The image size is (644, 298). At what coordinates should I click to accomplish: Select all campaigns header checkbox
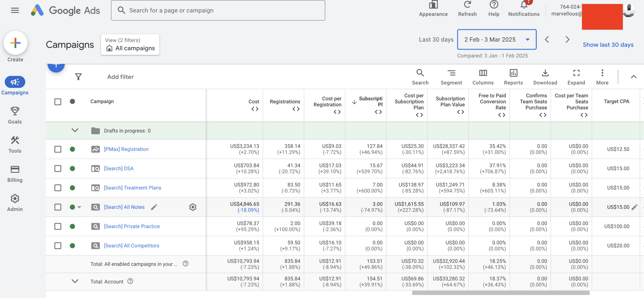58,102
